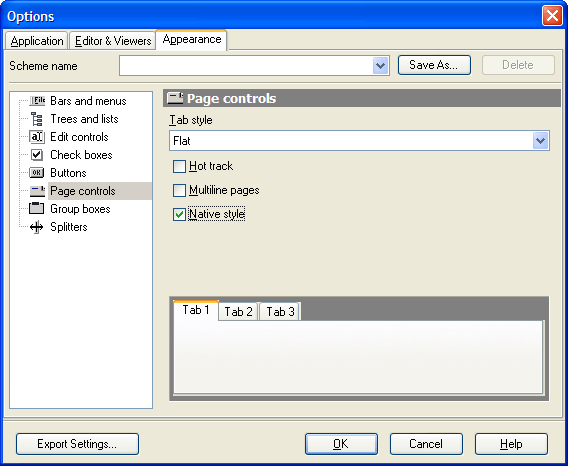Screen dimensions: 568x466
Task: Uncheck the Native style checkbox
Action: 179,214
